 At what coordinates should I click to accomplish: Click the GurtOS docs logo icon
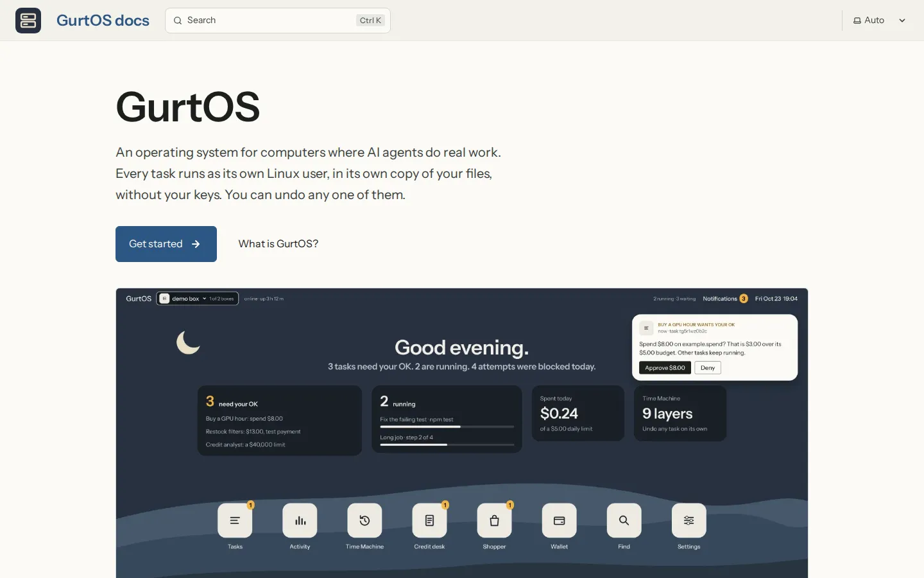pyautogui.click(x=28, y=21)
